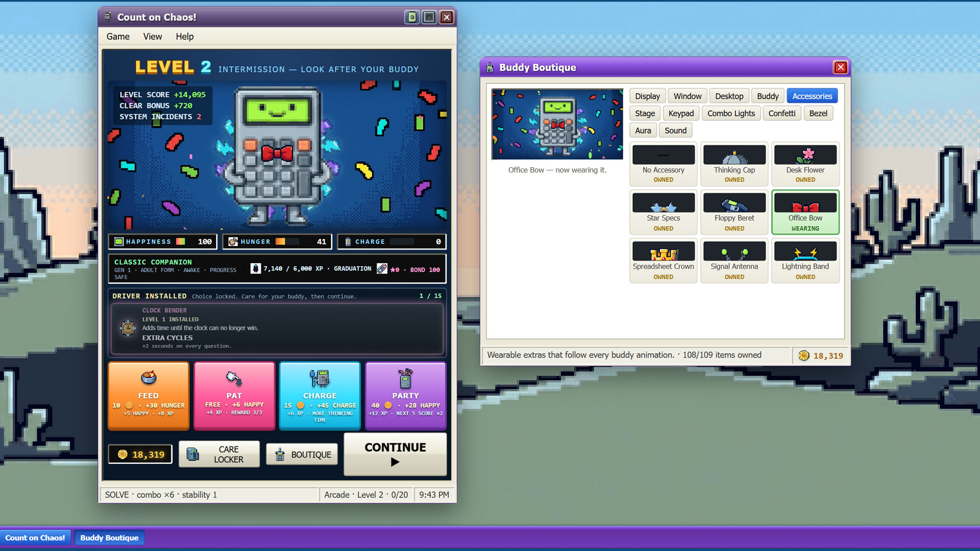980x551 pixels.
Task: Click the buddy preview thumbnail in Boutique
Action: tap(557, 124)
